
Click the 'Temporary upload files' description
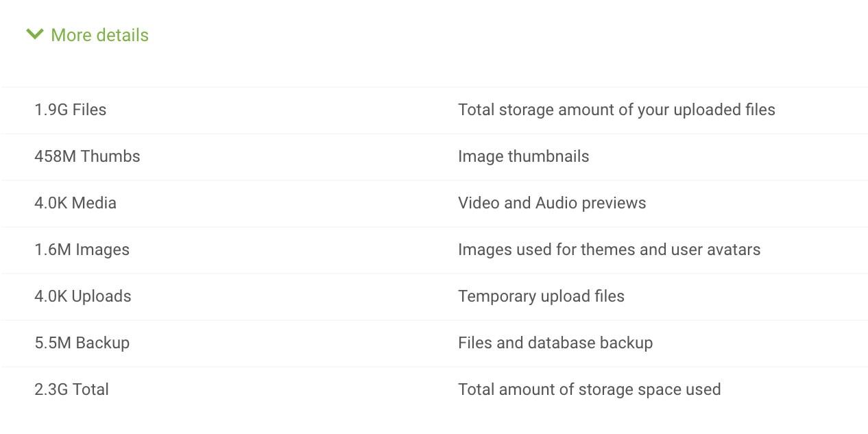(x=541, y=296)
